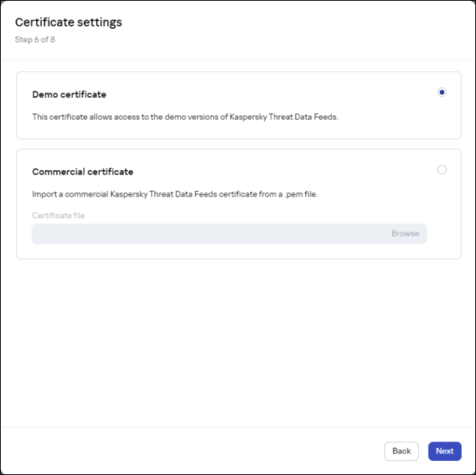
Task: Click the dialog header right of the title
Action: tap(294, 29)
